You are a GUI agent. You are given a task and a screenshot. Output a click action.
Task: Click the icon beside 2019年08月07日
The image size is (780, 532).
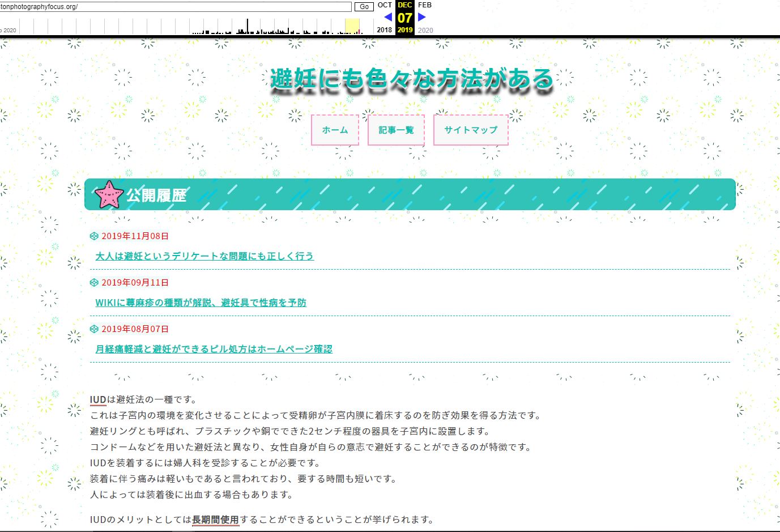coord(94,329)
